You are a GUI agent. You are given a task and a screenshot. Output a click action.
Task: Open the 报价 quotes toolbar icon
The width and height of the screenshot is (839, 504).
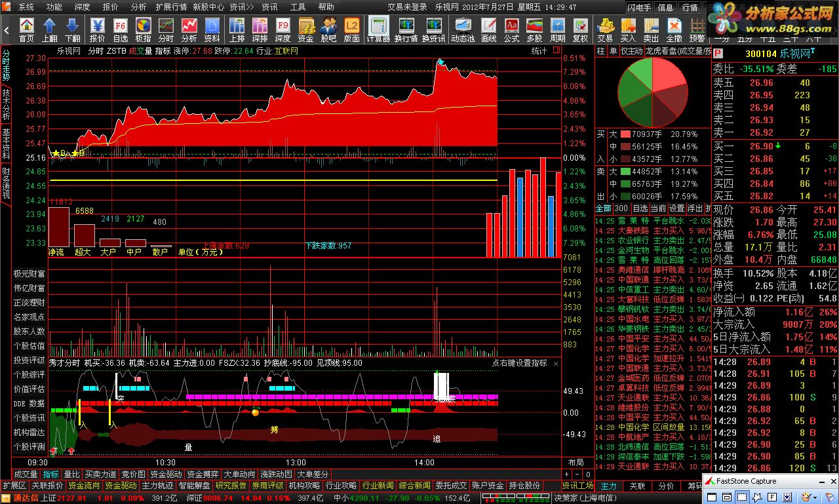pyautogui.click(x=97, y=30)
